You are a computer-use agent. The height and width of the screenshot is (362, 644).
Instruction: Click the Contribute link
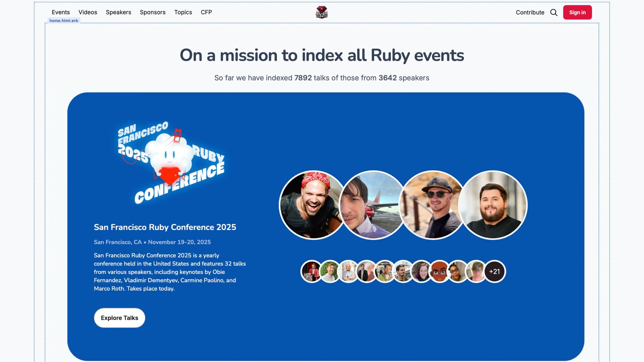[x=530, y=12]
